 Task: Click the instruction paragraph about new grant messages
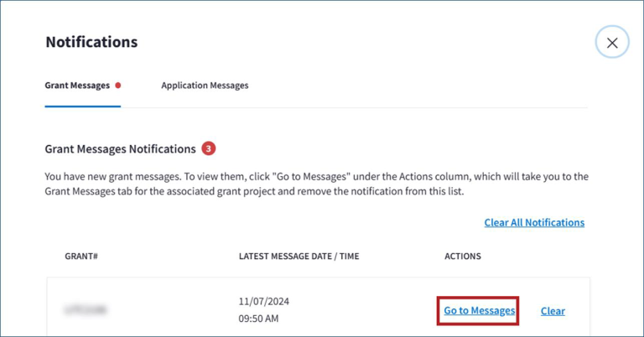[316, 184]
